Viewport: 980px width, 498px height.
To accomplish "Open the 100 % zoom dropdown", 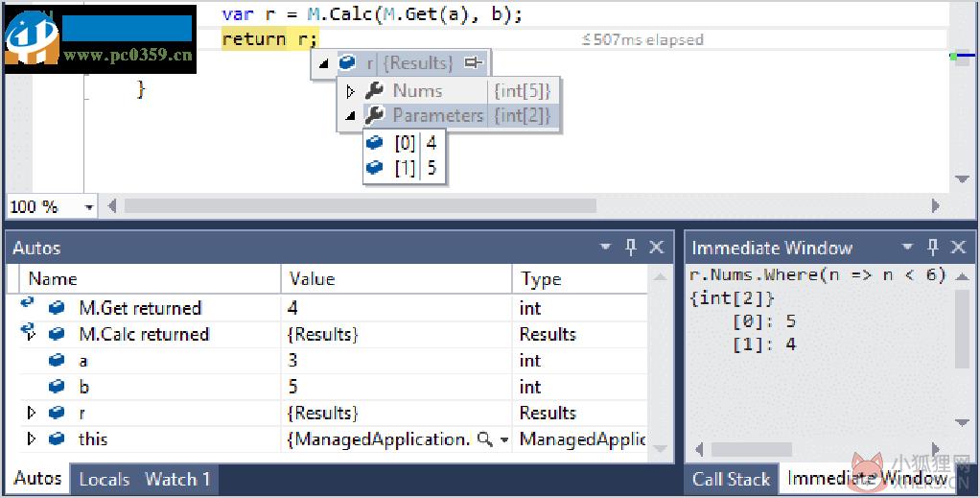I will click(x=89, y=206).
